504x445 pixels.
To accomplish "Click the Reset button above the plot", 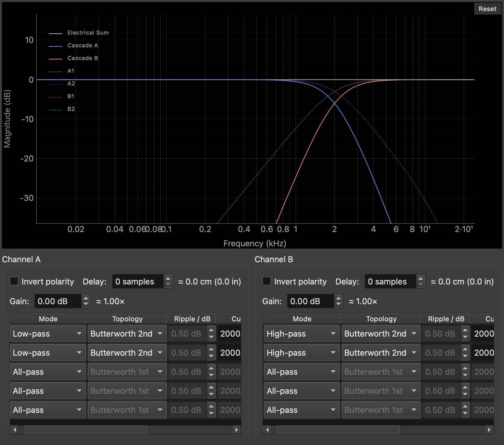I will (x=487, y=9).
